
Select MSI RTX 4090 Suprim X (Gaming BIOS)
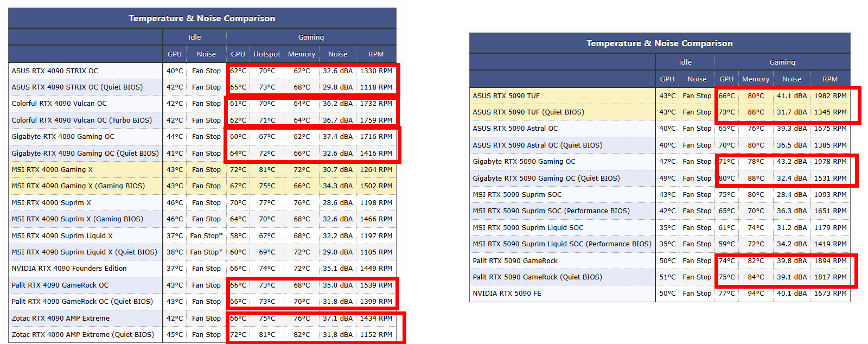[78, 219]
